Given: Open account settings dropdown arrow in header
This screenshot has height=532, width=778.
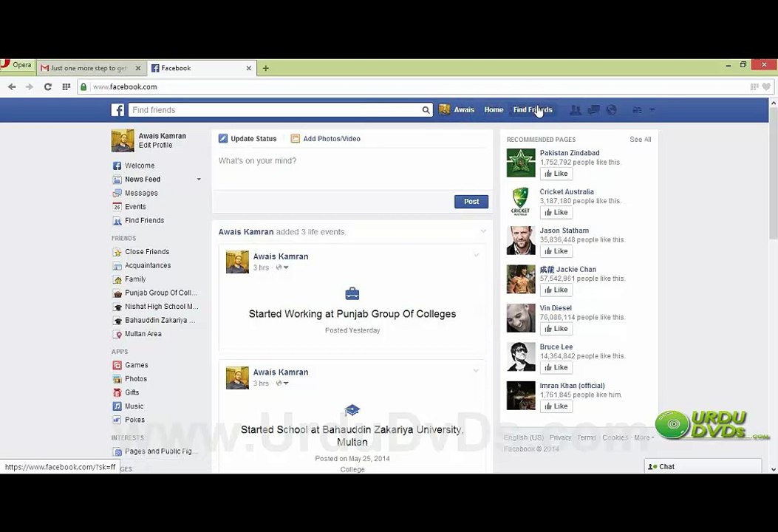Looking at the screenshot, I should (652, 109).
